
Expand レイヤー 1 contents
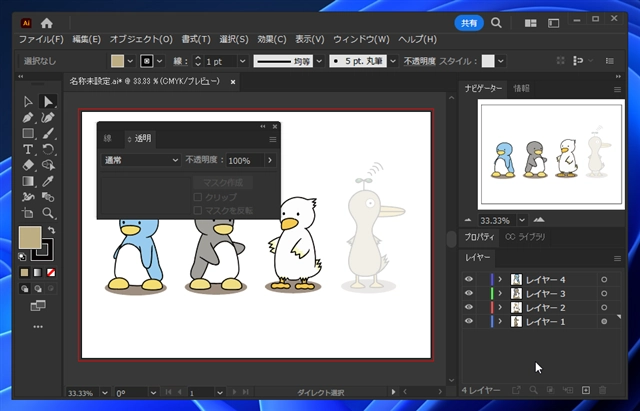click(x=500, y=322)
